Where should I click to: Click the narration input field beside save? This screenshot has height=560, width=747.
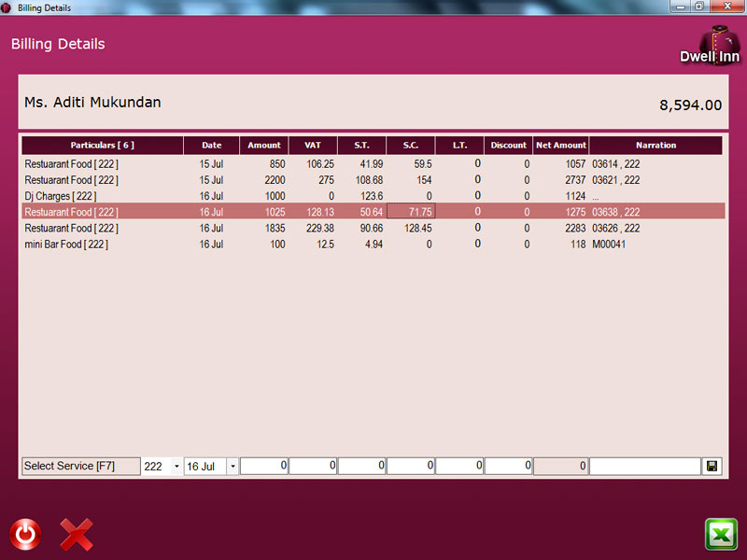coord(644,466)
